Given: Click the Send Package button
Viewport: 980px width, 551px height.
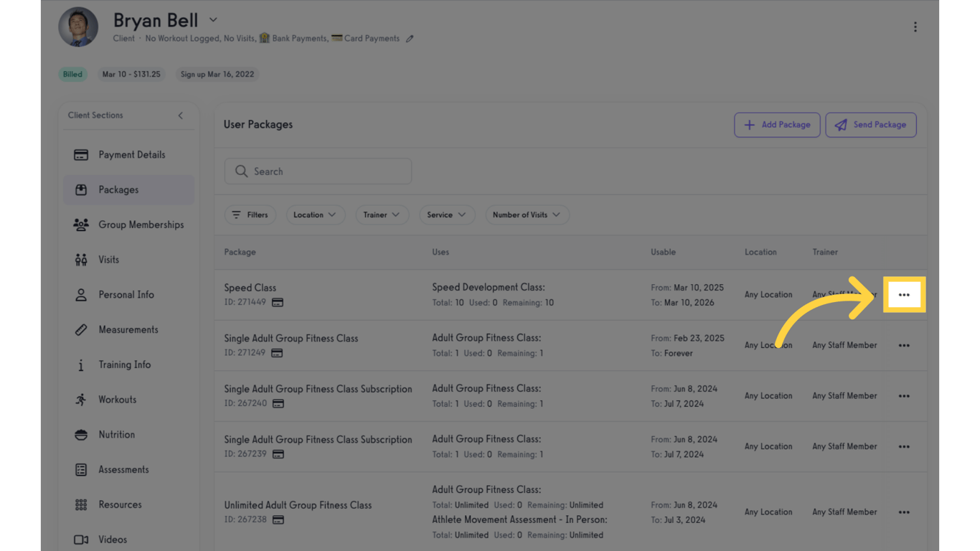Looking at the screenshot, I should coord(870,125).
